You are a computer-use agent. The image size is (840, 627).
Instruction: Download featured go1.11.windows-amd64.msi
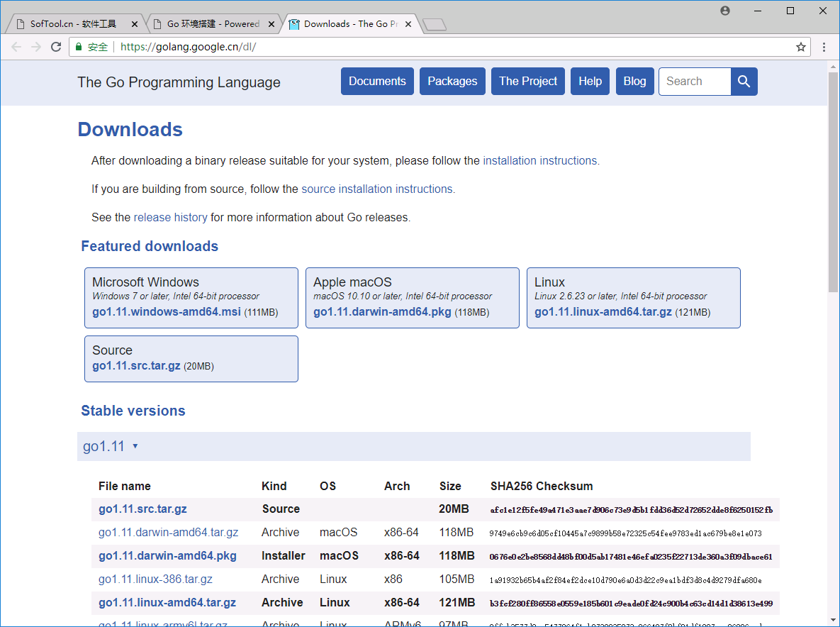pos(167,312)
